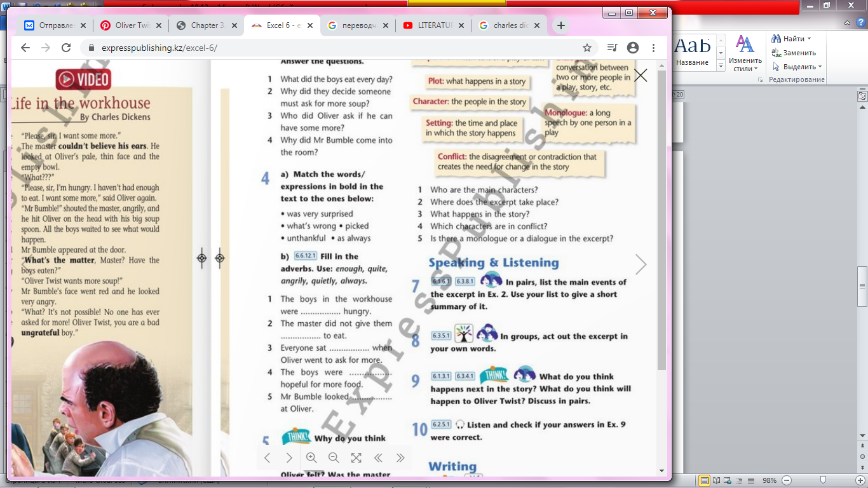The width and height of the screenshot is (868, 488).
Task: Switch to the charles dickens Google tab
Action: pos(508,25)
